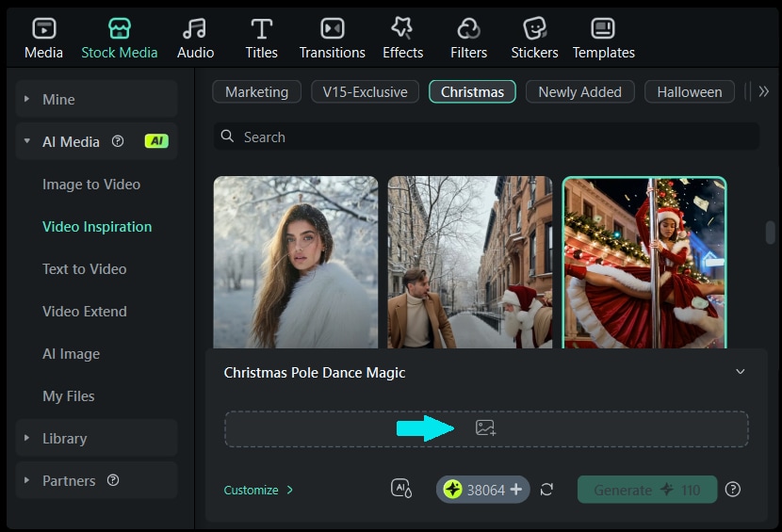Click the Generate 110 button

647,490
